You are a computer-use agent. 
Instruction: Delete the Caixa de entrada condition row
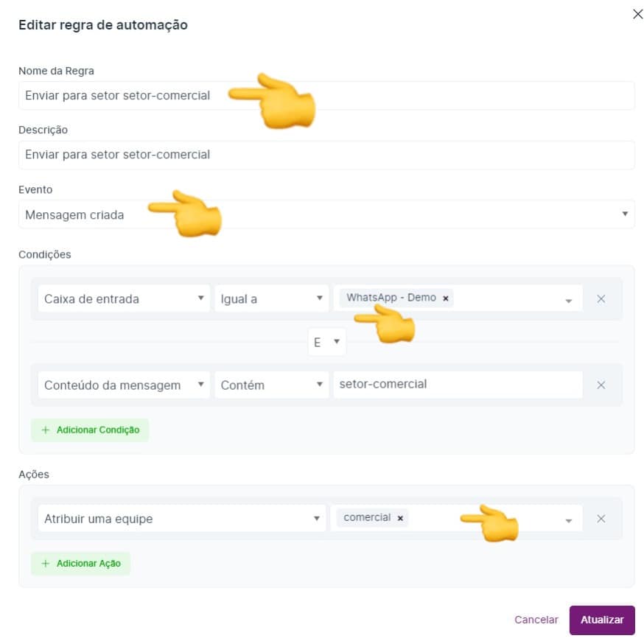[601, 298]
